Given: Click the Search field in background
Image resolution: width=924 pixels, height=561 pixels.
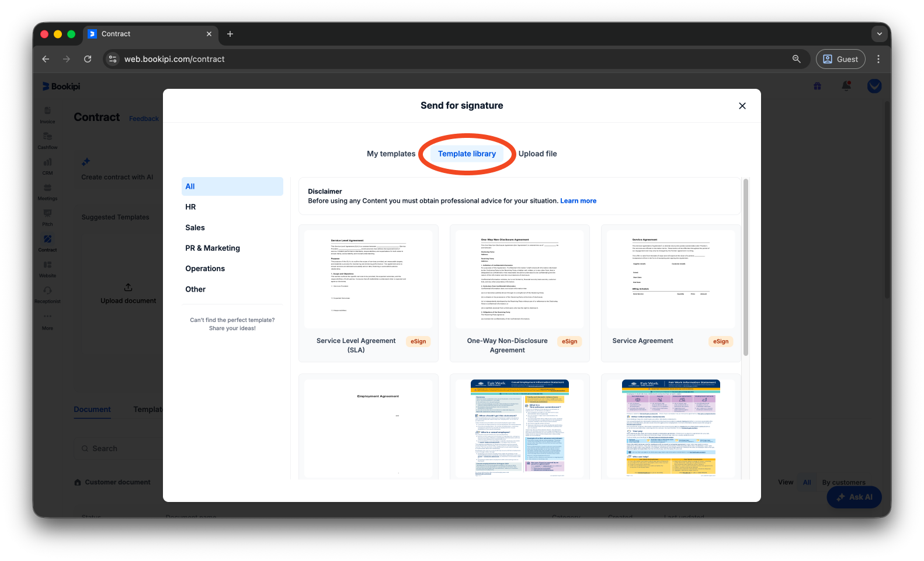Looking at the screenshot, I should coord(119,449).
